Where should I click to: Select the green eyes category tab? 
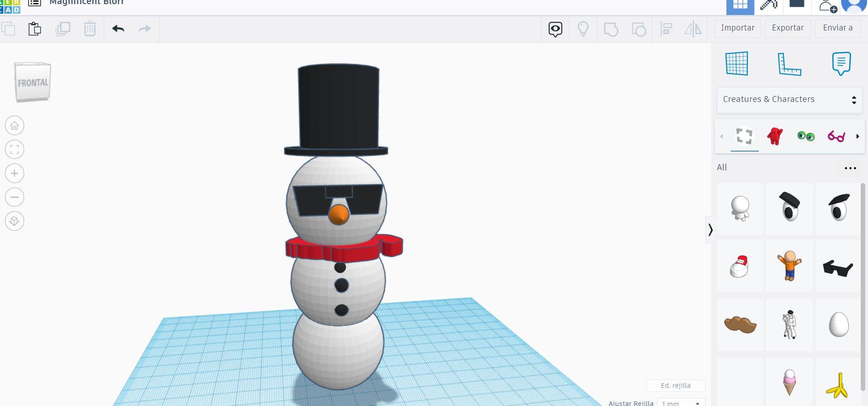tap(806, 136)
